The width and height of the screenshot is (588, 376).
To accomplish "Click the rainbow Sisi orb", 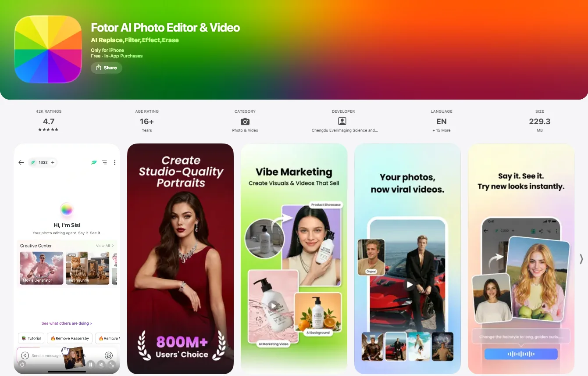I will click(x=67, y=209).
